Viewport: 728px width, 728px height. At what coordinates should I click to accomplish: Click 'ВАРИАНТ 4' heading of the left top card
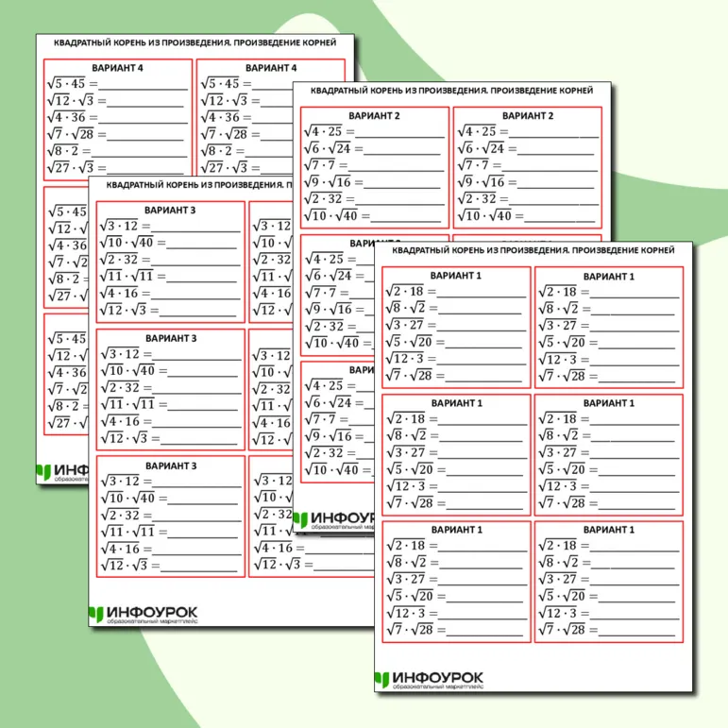coord(117,68)
